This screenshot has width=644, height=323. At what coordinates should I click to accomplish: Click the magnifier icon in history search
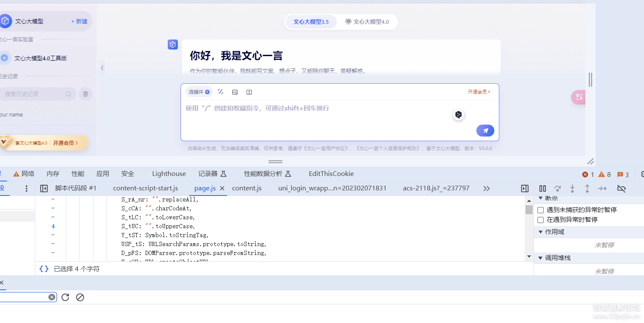[68, 94]
